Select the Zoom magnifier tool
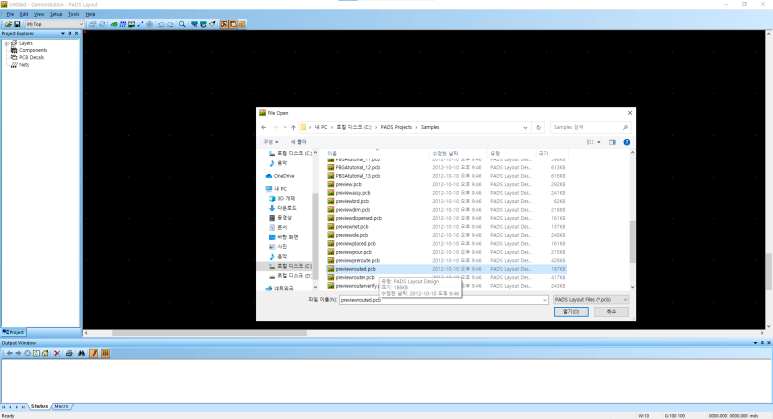This screenshot has width=773, height=419. coord(182,24)
